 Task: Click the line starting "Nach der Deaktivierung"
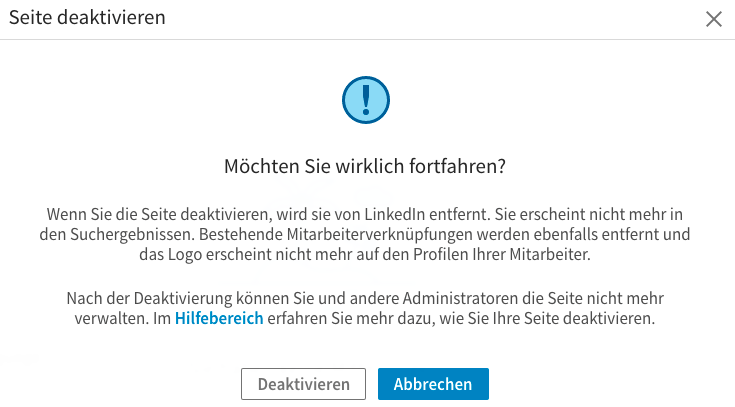[x=366, y=298]
